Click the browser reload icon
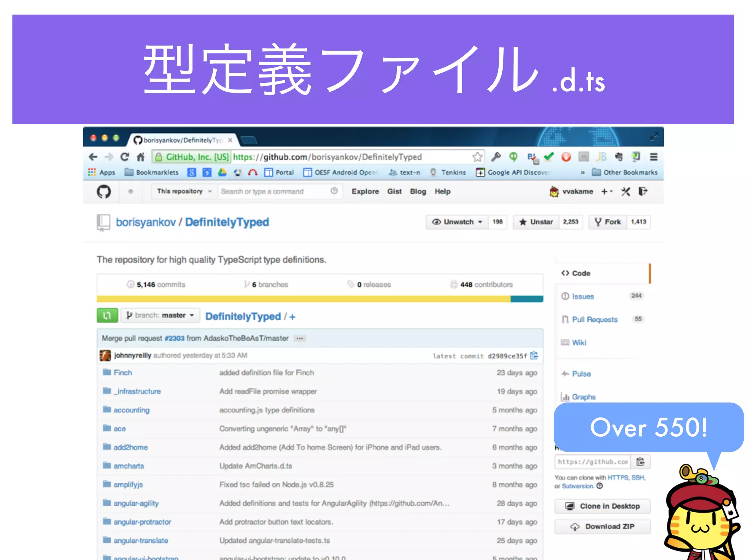Viewport: 747px width, 560px height. tap(125, 157)
